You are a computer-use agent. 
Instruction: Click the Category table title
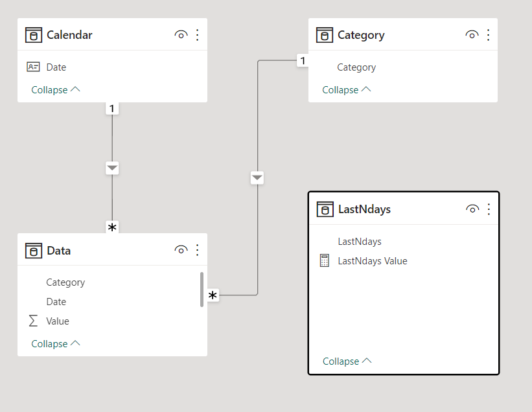tap(361, 35)
